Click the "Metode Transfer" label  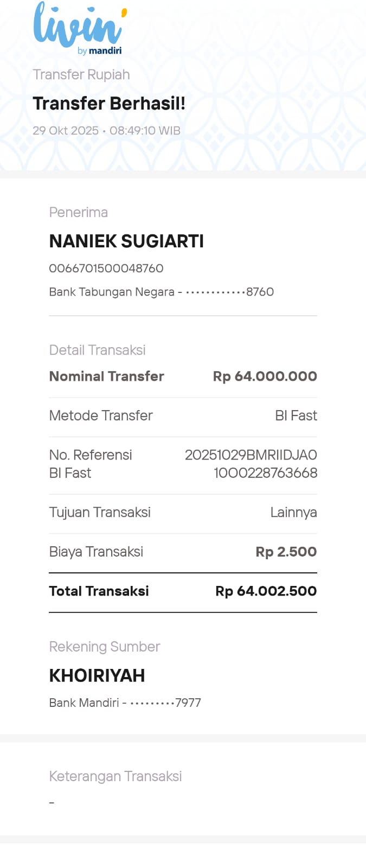point(101,416)
